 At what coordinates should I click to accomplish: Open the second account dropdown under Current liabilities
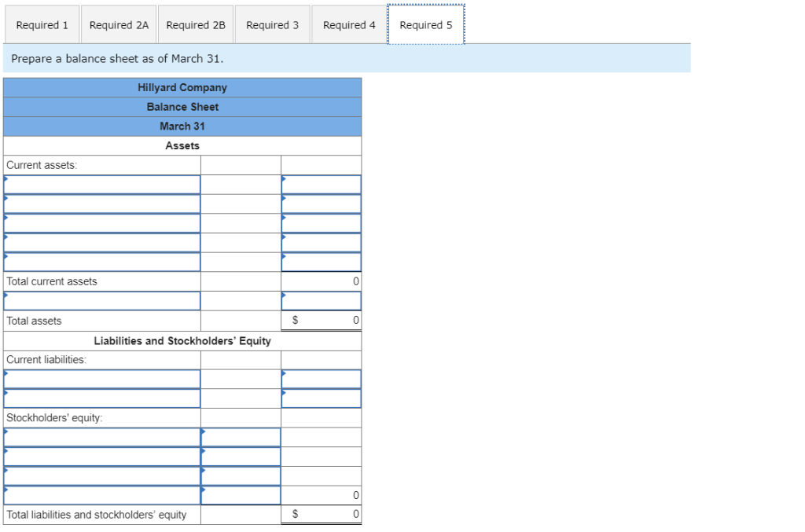102,398
